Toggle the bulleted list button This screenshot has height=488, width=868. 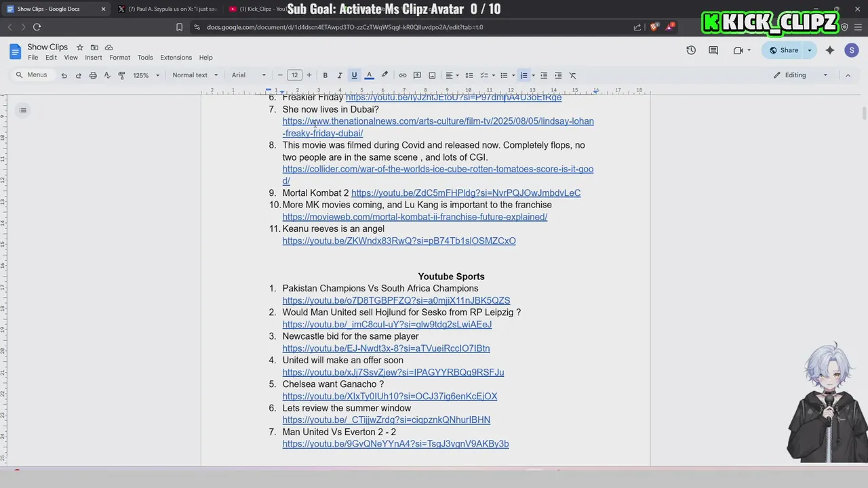coord(504,75)
